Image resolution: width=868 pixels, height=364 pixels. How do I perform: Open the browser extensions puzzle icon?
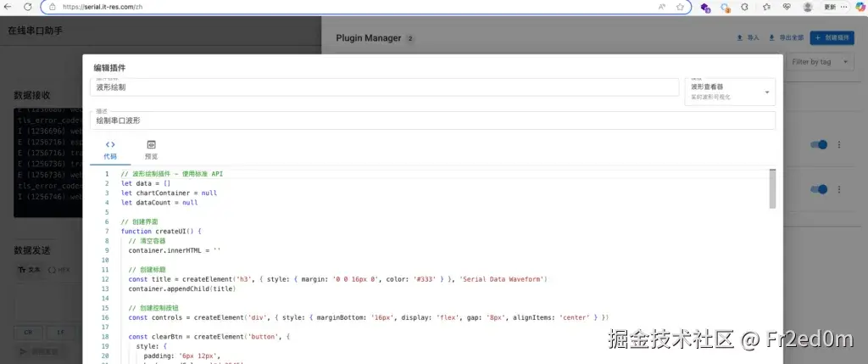(x=744, y=7)
